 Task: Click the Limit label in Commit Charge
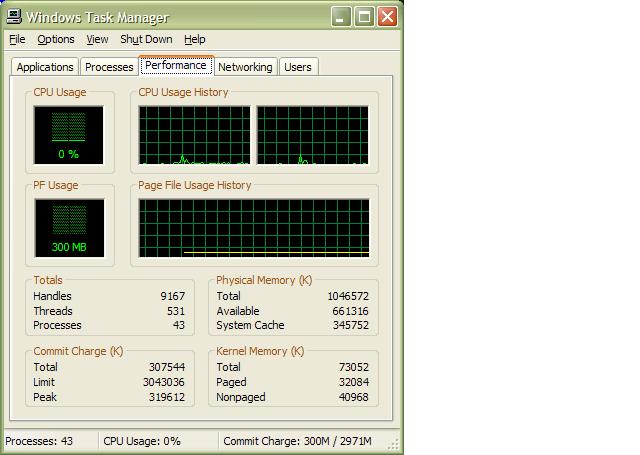pos(44,382)
